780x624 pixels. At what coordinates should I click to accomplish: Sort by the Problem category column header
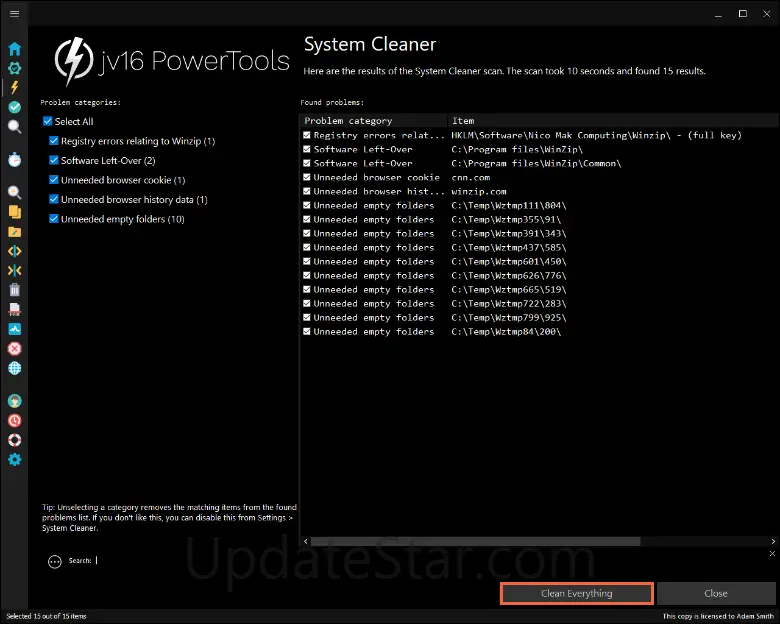(374, 120)
